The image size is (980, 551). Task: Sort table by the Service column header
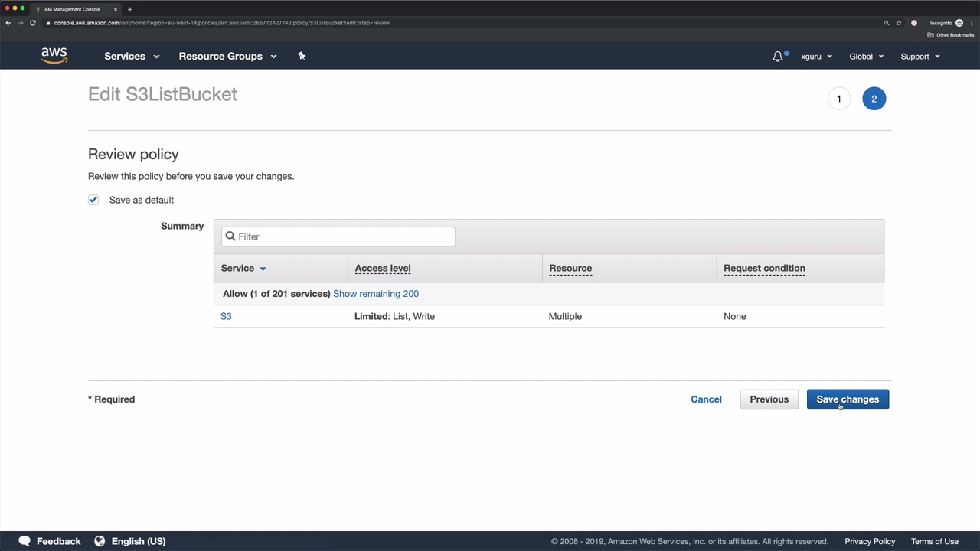coord(243,268)
